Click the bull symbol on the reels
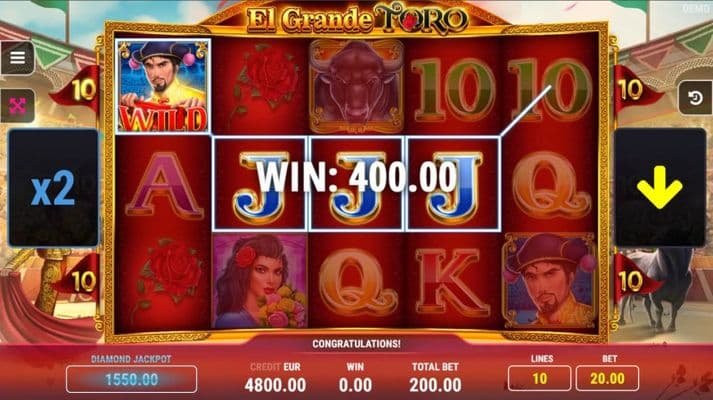Image resolution: width=713 pixels, height=400 pixels. tap(356, 86)
